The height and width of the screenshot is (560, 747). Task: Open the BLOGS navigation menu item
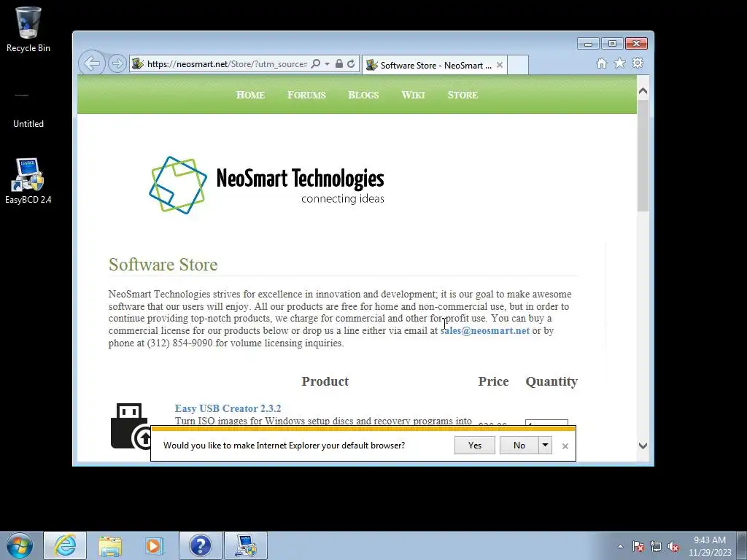coord(363,95)
